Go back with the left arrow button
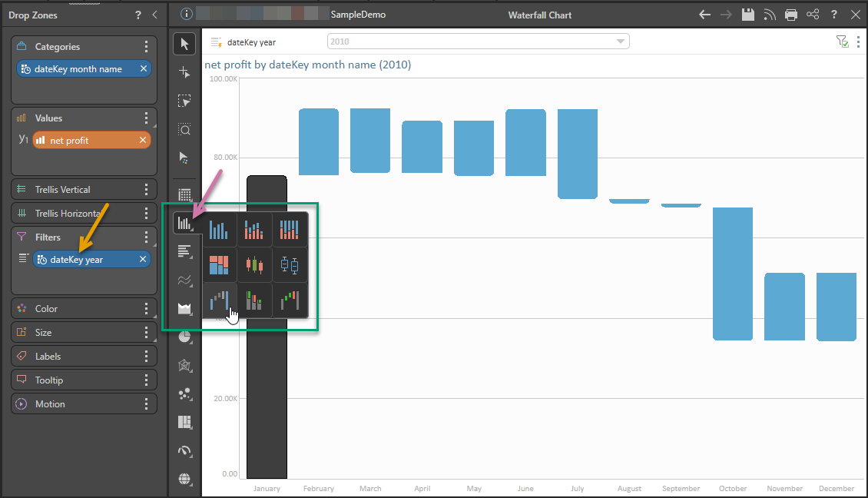This screenshot has height=498, width=868. pyautogui.click(x=704, y=15)
